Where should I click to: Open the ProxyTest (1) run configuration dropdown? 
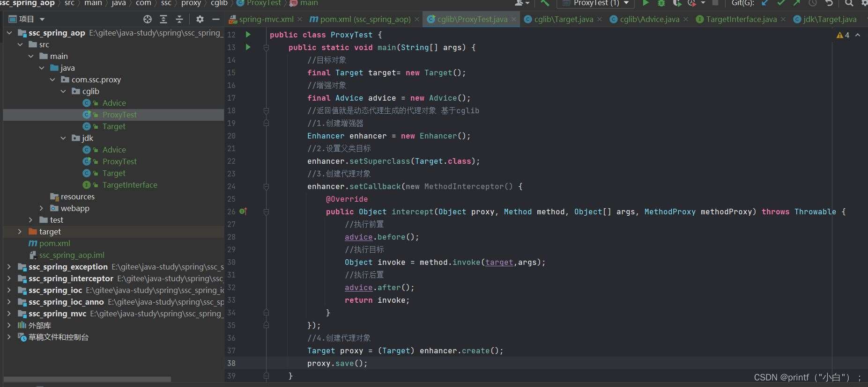pyautogui.click(x=595, y=3)
